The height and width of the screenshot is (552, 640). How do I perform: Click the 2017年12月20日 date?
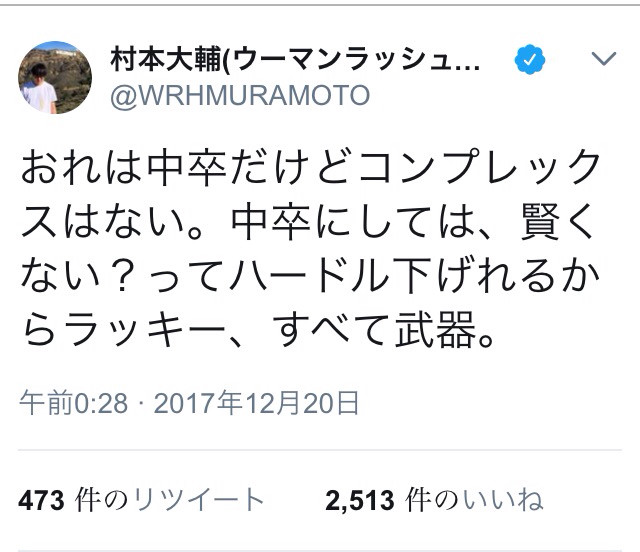256,403
